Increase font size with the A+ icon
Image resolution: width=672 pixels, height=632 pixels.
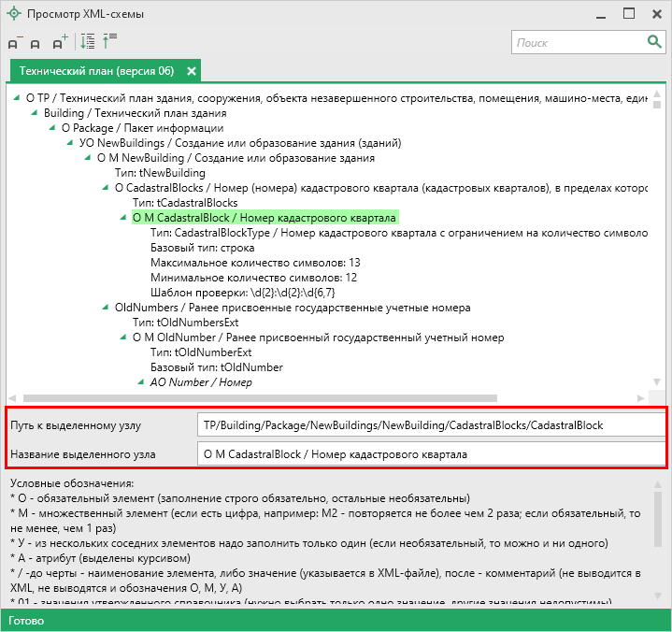pyautogui.click(x=60, y=42)
